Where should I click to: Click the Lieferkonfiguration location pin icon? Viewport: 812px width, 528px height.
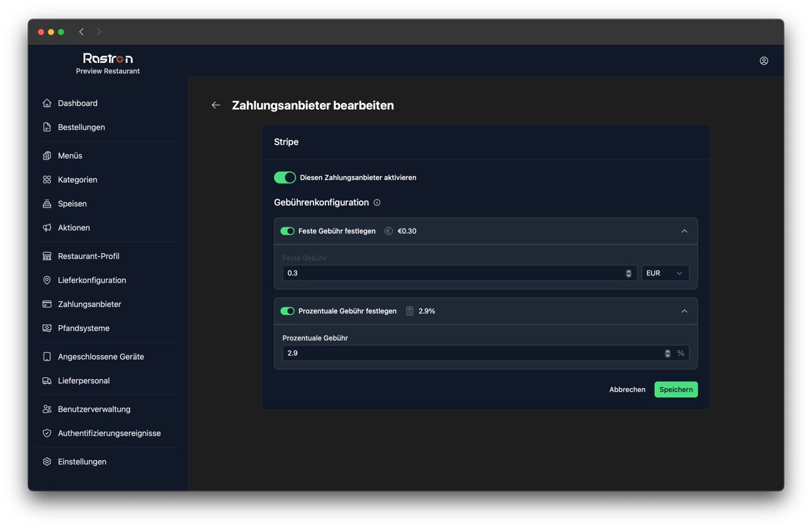point(47,280)
